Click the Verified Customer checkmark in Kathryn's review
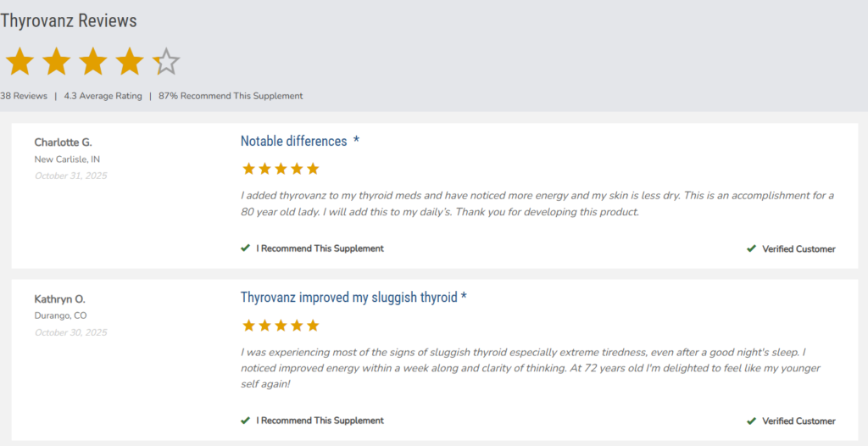The image size is (868, 446). coord(751,421)
